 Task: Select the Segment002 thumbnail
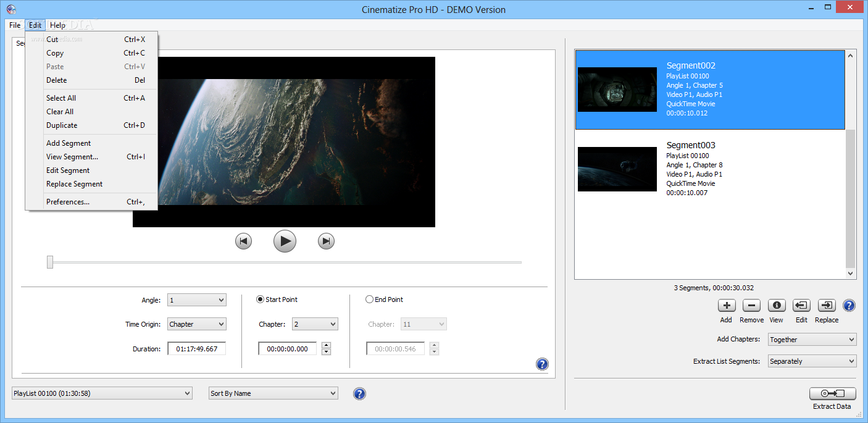click(617, 90)
